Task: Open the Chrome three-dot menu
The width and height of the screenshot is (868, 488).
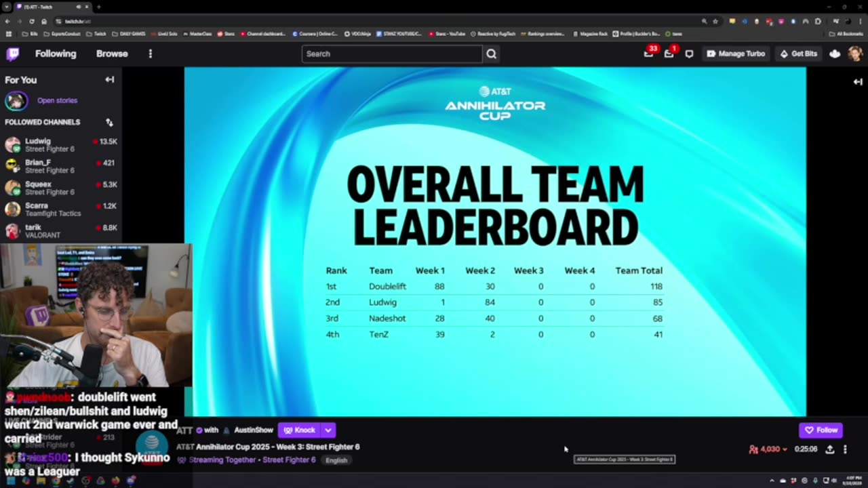Action: point(861,21)
